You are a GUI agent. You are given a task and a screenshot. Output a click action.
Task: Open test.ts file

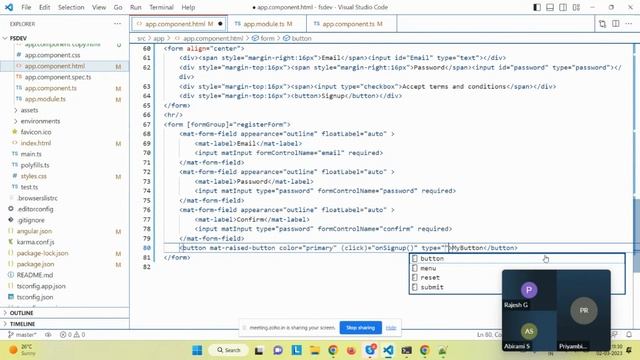[x=29, y=187]
